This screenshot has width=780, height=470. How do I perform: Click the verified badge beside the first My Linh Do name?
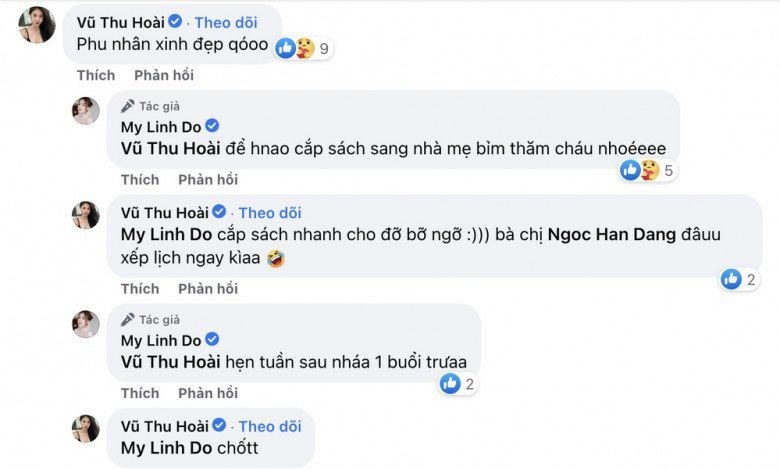click(x=212, y=126)
